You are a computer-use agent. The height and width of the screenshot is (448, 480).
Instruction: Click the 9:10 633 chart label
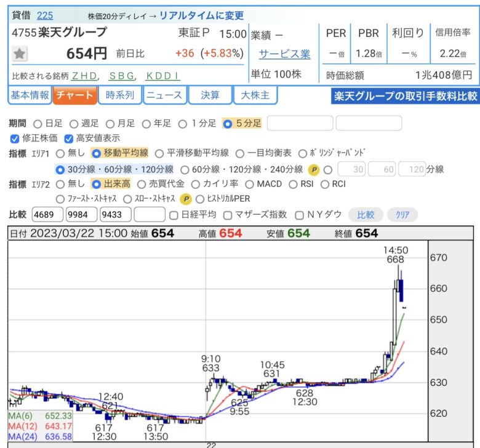[x=210, y=363]
